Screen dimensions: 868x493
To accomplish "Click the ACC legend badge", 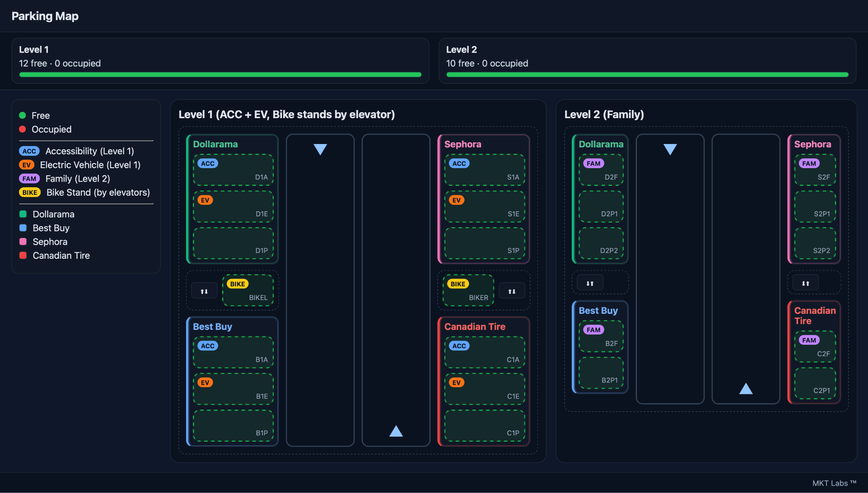I will click(x=29, y=151).
